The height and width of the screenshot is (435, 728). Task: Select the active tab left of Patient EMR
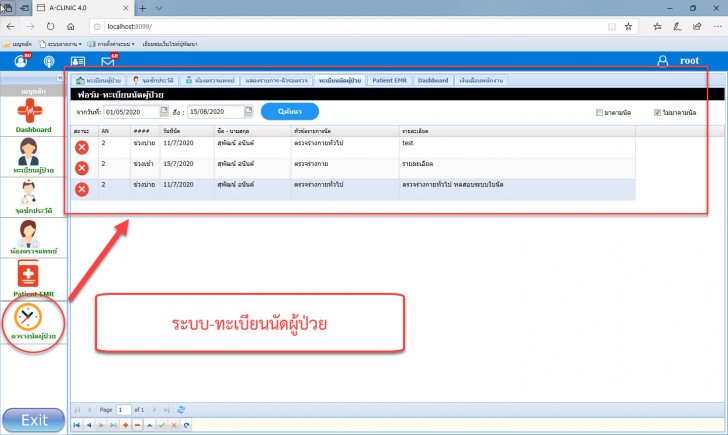[x=339, y=80]
